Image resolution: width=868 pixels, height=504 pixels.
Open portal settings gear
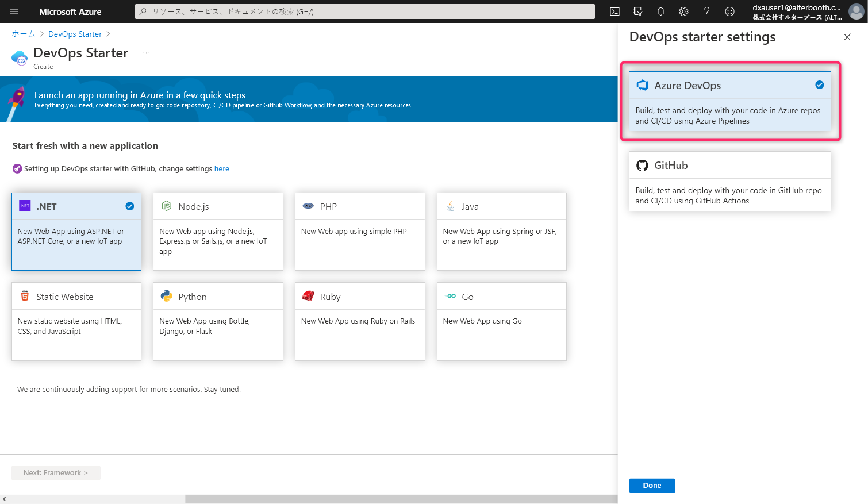click(x=683, y=11)
